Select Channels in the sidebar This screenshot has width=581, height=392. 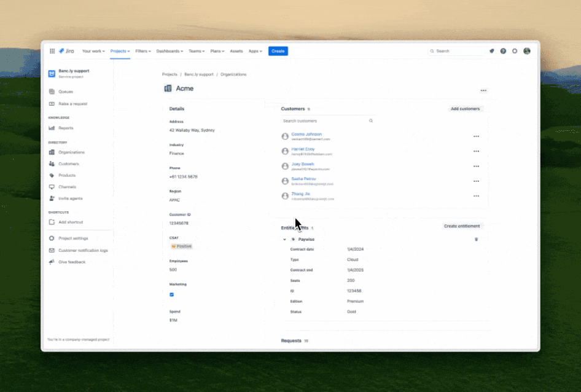coord(67,187)
